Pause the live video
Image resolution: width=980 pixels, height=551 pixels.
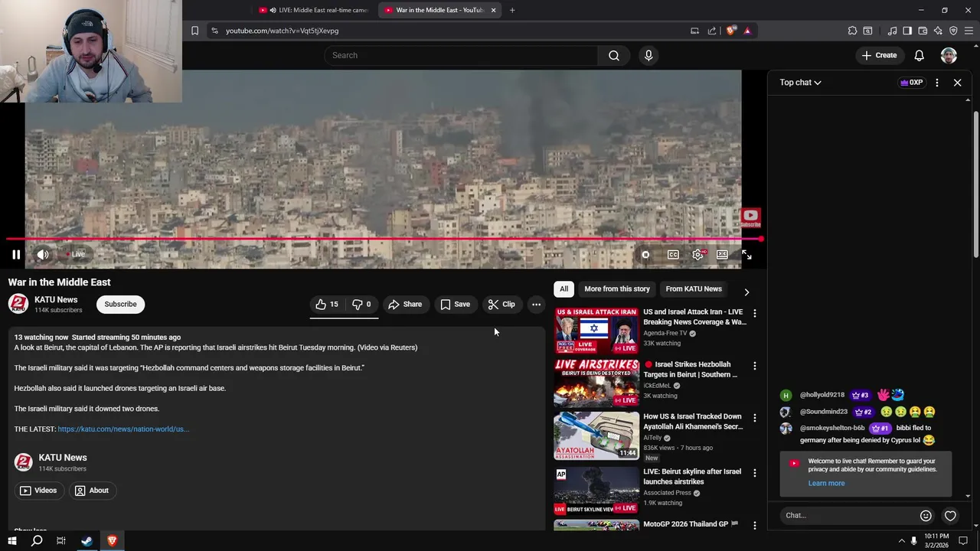click(x=16, y=255)
